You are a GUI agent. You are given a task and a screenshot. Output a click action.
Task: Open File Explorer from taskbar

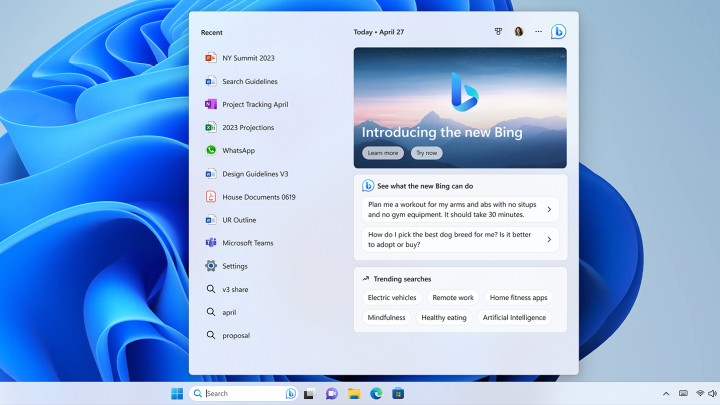tap(354, 393)
